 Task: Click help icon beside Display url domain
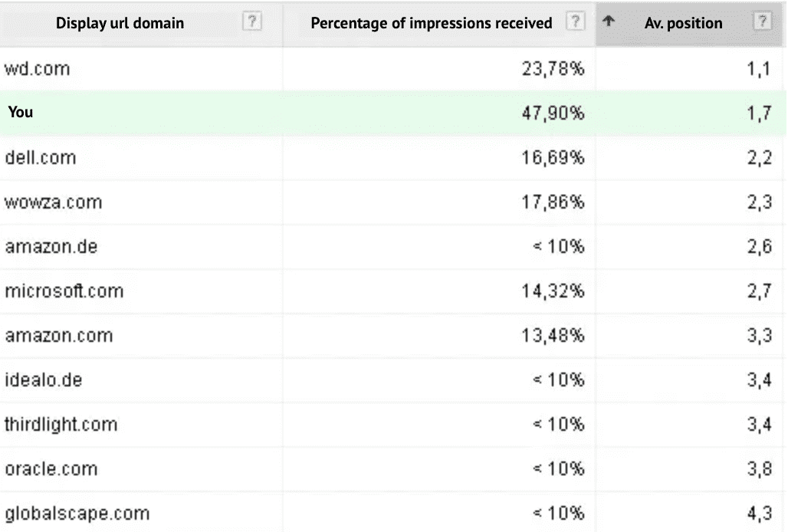tap(251, 22)
